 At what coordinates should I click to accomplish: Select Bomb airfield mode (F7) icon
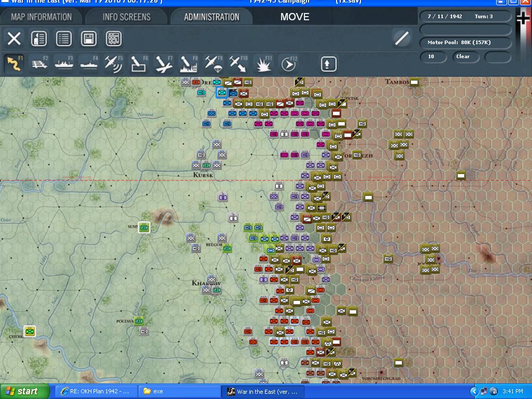[x=164, y=63]
